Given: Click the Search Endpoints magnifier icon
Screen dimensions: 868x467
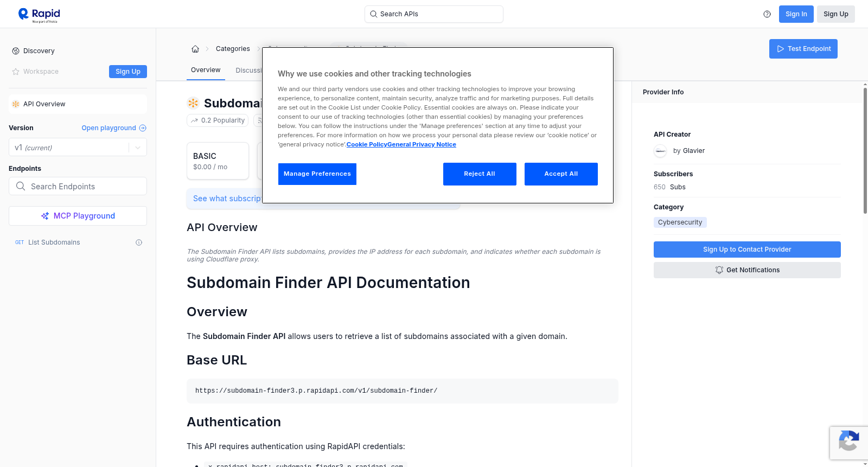Looking at the screenshot, I should pos(21,186).
